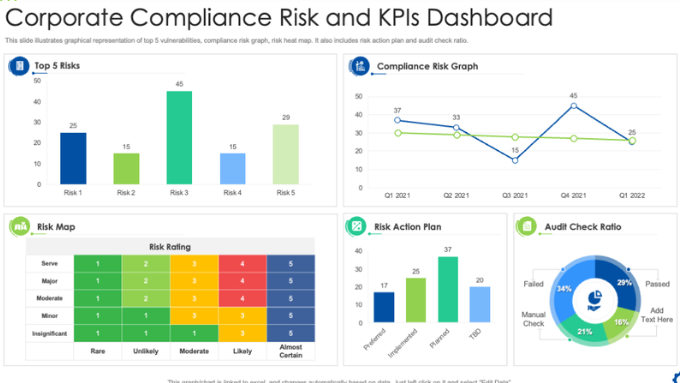Click the green line marker at Q3 2021
The height and width of the screenshot is (383, 680).
515,137
